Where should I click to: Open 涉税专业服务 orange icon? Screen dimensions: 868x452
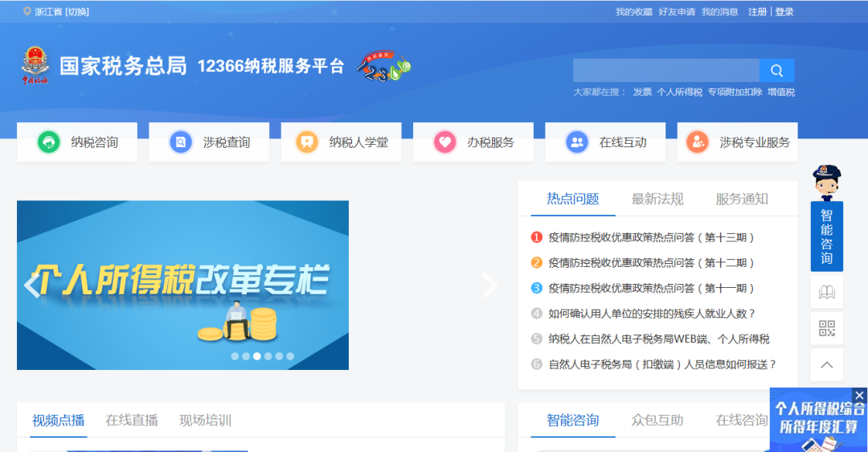point(697,142)
